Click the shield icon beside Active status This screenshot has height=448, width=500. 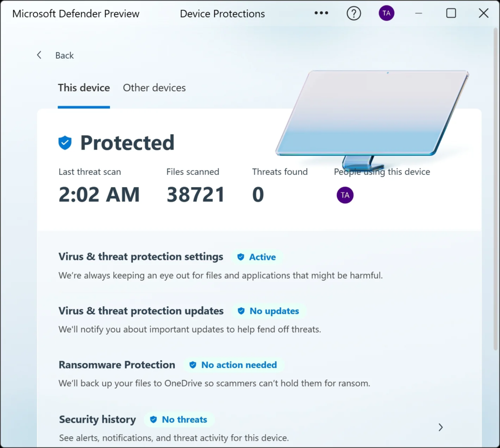click(x=241, y=257)
